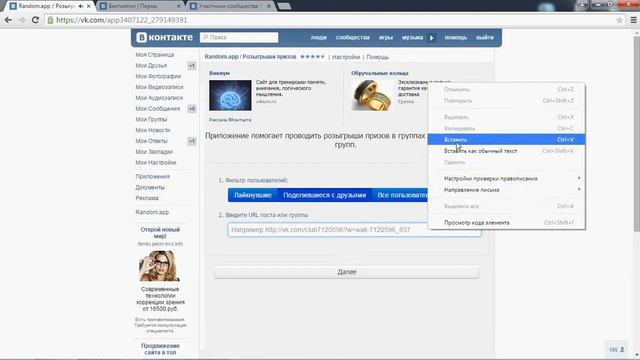
Task: Open Реклама in the sidebar
Action: point(147,198)
